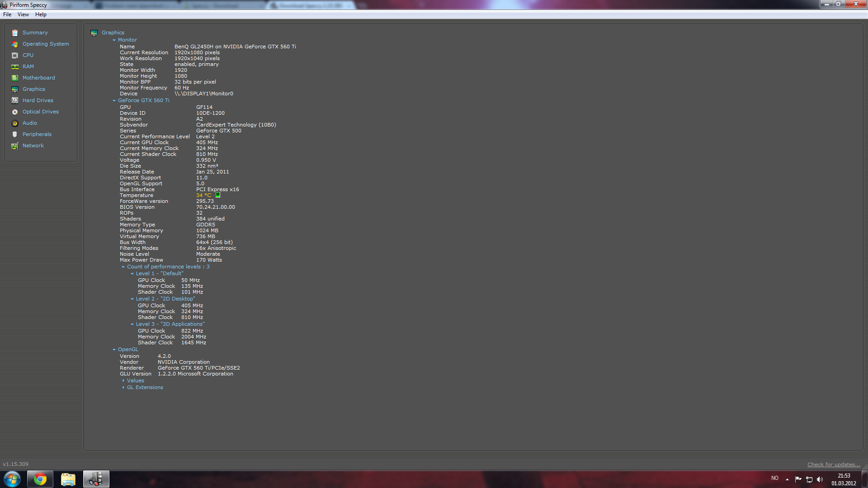This screenshot has height=488, width=868.
Task: Collapse the OpenGL section
Action: 114,350
